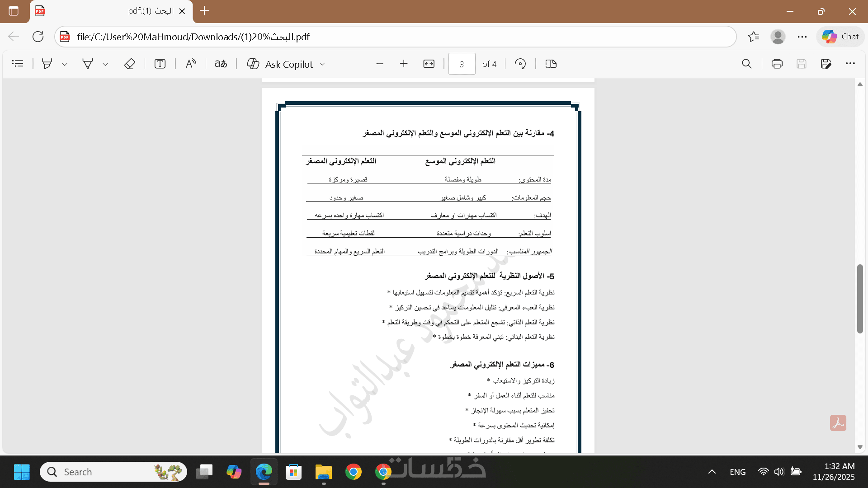Toggle the page view layout icon
The height and width of the screenshot is (488, 868).
[x=551, y=64]
